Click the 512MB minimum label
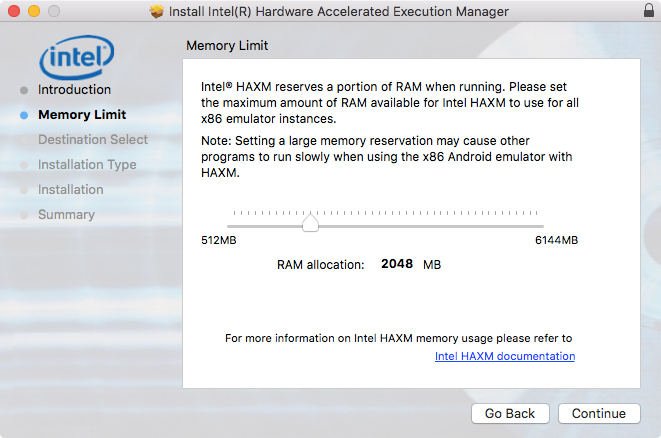Screen dimensions: 661x438 (x=218, y=240)
